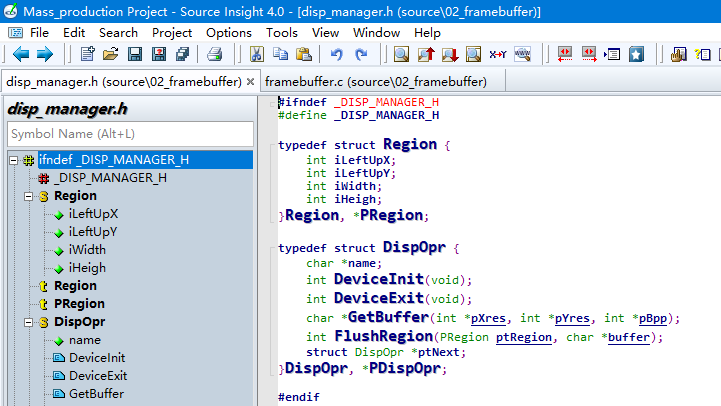Open the Window menu
This screenshot has width=721, height=406.
(x=376, y=33)
